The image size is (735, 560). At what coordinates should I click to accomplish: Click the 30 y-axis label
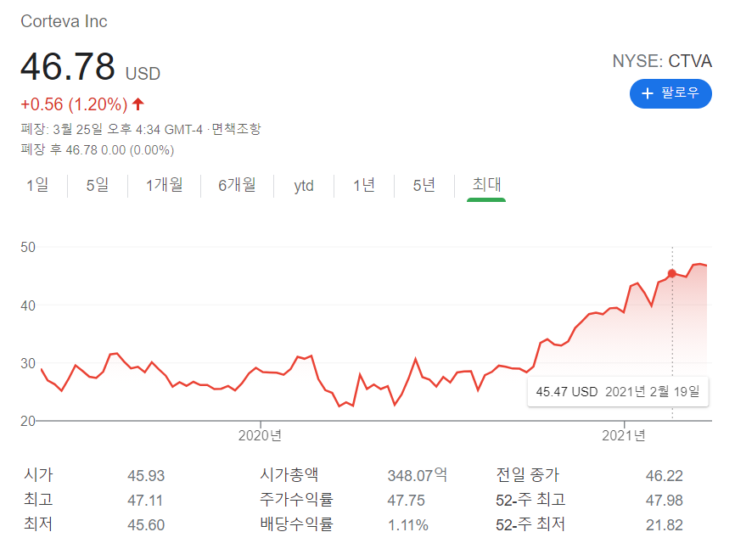(28, 364)
